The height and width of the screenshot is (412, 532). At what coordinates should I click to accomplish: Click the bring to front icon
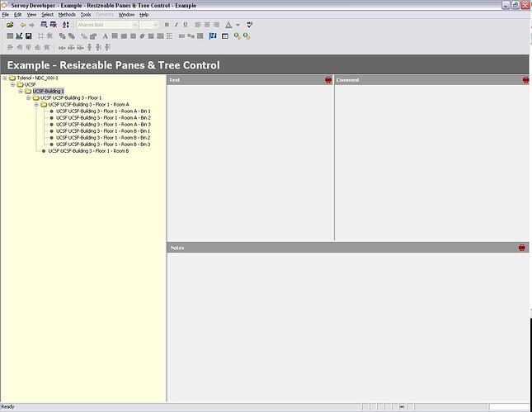click(x=63, y=36)
